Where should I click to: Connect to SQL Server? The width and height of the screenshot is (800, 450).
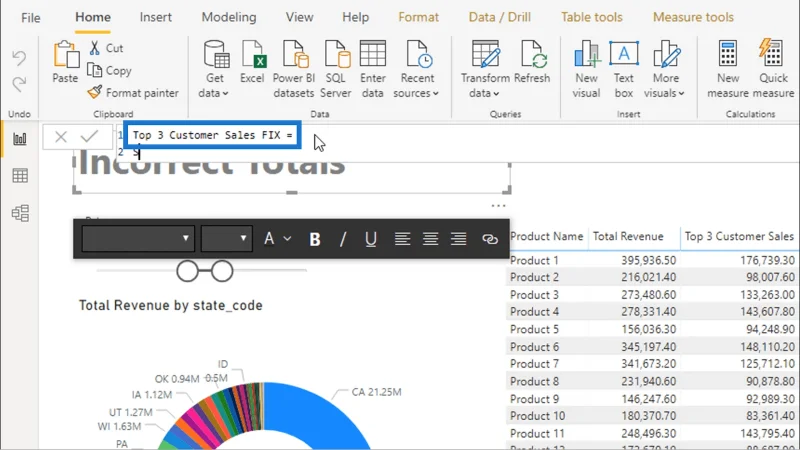(336, 69)
